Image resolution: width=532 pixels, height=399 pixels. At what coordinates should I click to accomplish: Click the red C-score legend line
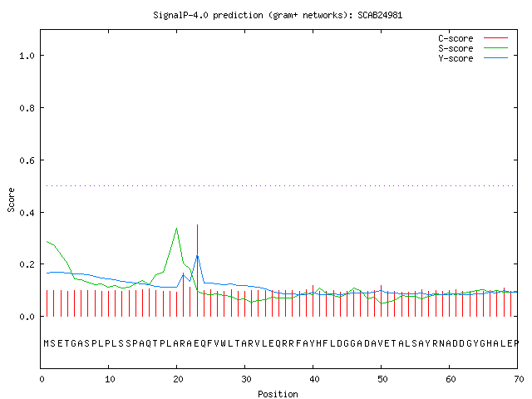[x=495, y=38]
